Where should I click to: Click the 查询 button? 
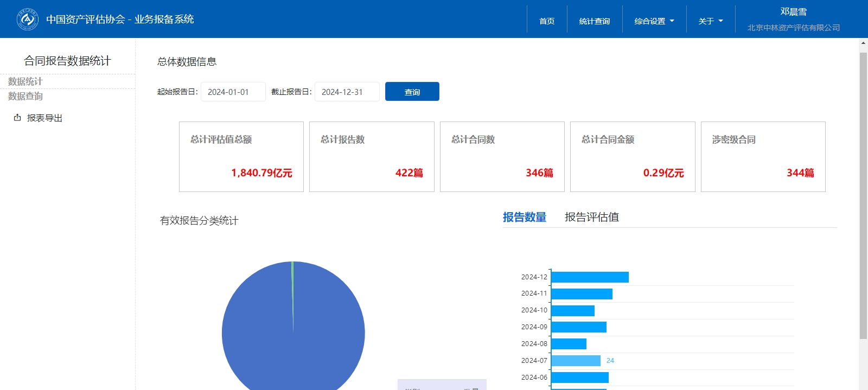(412, 92)
